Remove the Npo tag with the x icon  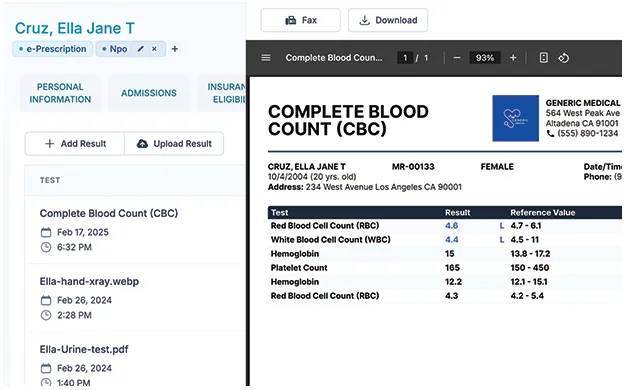tap(154, 49)
